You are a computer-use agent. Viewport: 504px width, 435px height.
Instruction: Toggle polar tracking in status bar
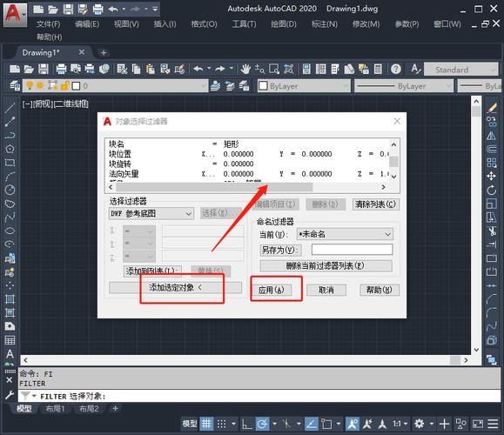[262, 424]
